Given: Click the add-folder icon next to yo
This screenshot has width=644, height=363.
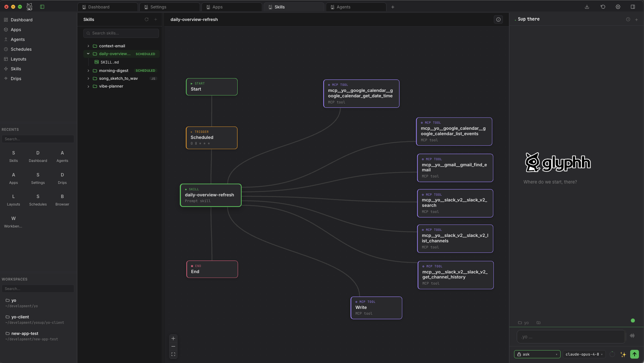Looking at the screenshot, I should pos(539,323).
